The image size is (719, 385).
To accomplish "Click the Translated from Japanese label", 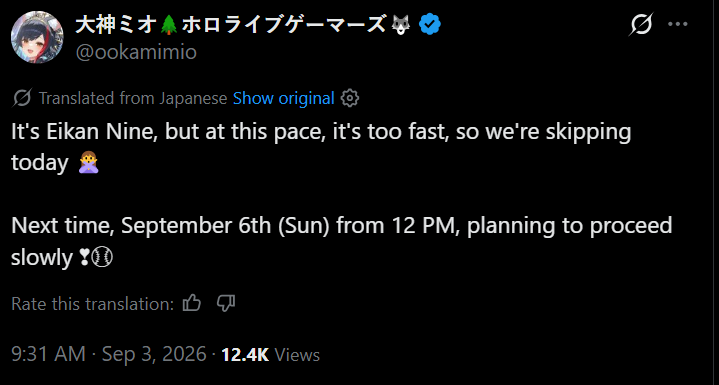I will [x=133, y=98].
